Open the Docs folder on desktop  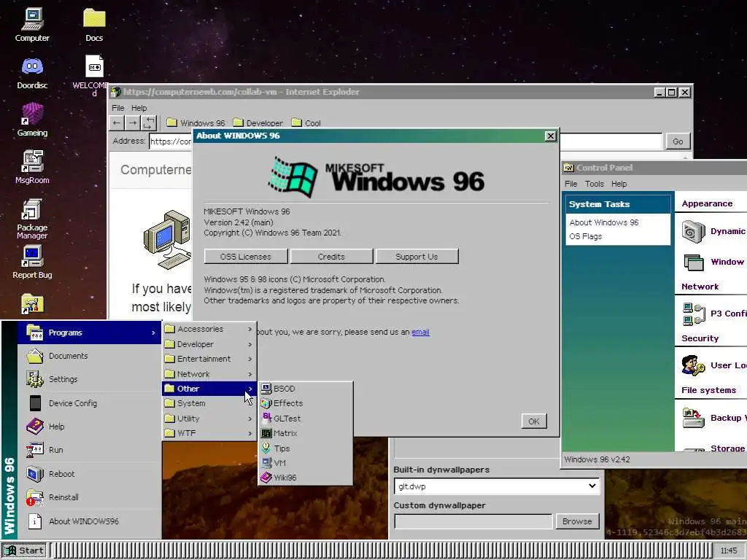pos(94,25)
